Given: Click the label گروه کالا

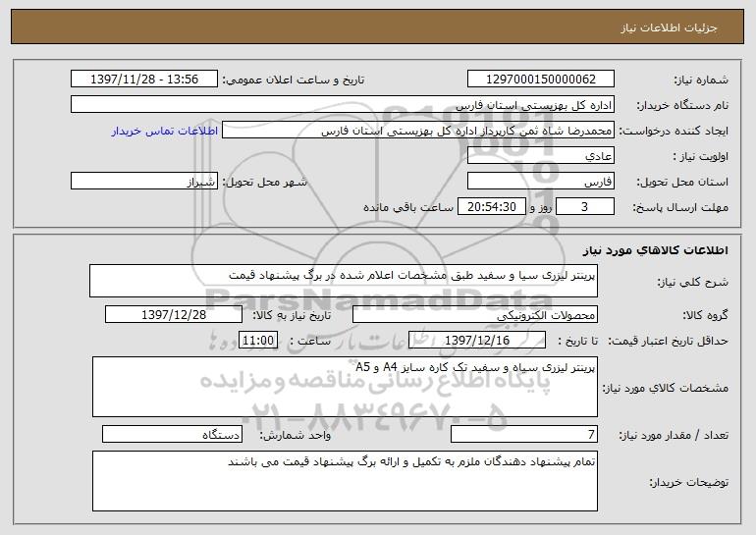Looking at the screenshot, I should pyautogui.click(x=706, y=315).
